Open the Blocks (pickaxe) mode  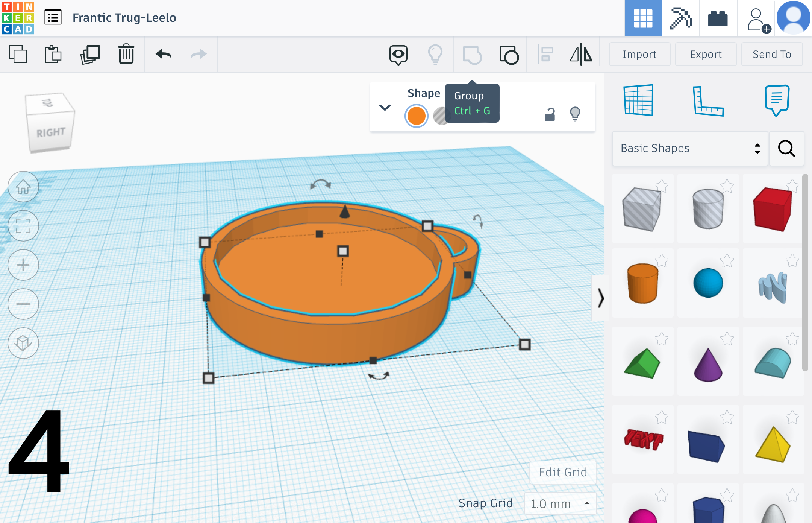[x=680, y=18]
